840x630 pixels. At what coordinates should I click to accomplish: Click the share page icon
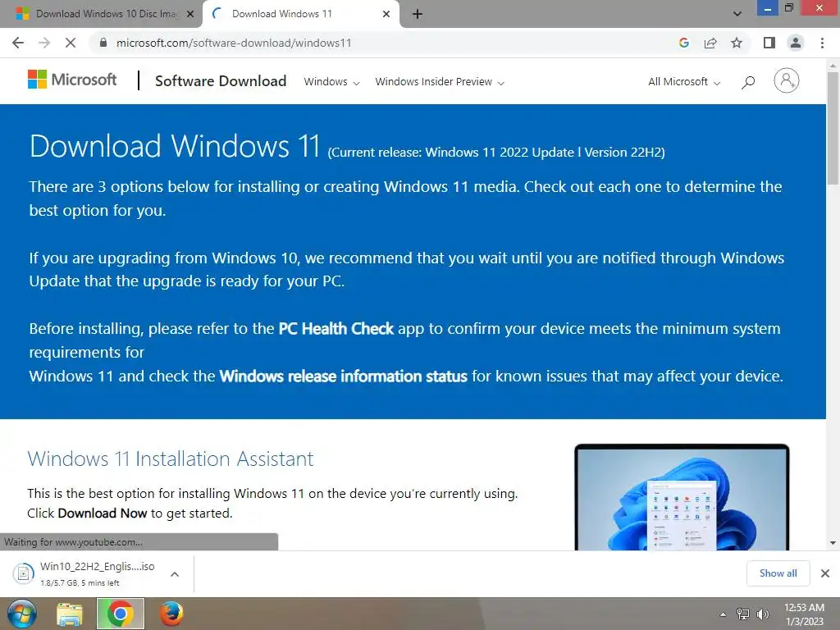coord(710,43)
